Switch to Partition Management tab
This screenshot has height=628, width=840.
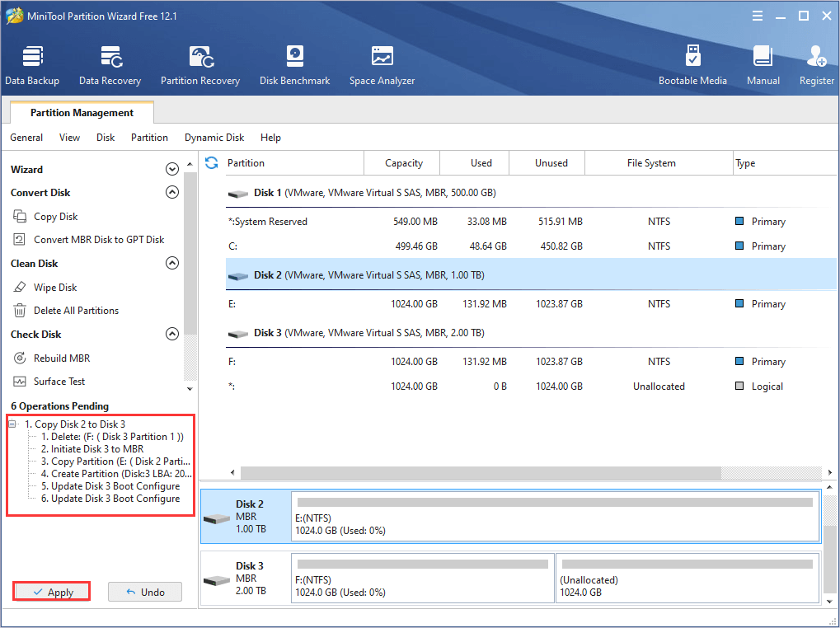tap(82, 112)
